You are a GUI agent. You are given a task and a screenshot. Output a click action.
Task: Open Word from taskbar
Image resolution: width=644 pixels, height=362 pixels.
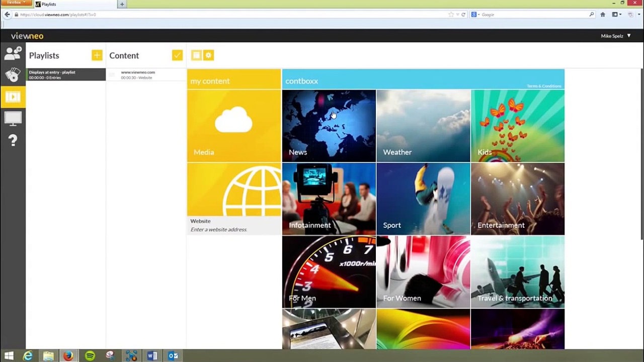(152, 356)
